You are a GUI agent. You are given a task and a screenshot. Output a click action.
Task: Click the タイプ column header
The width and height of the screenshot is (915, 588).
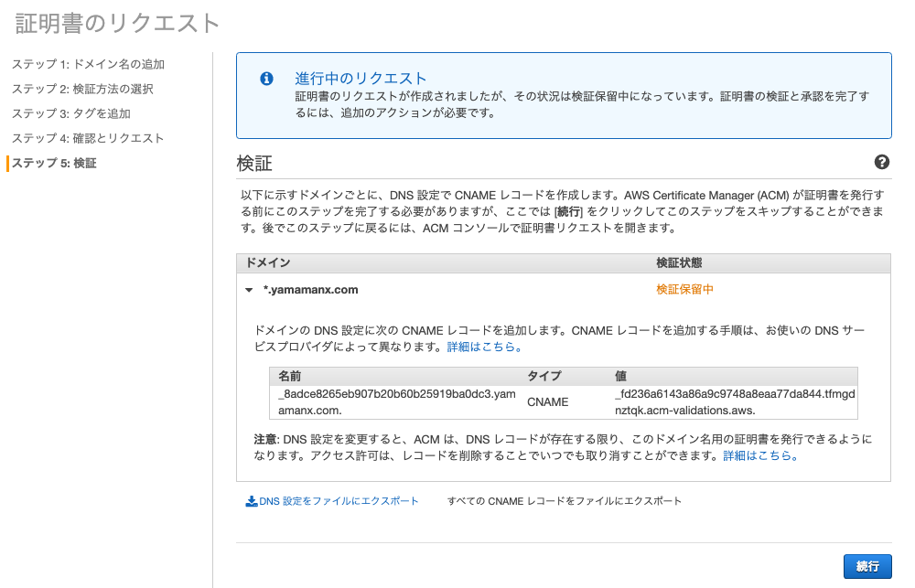[x=544, y=376]
